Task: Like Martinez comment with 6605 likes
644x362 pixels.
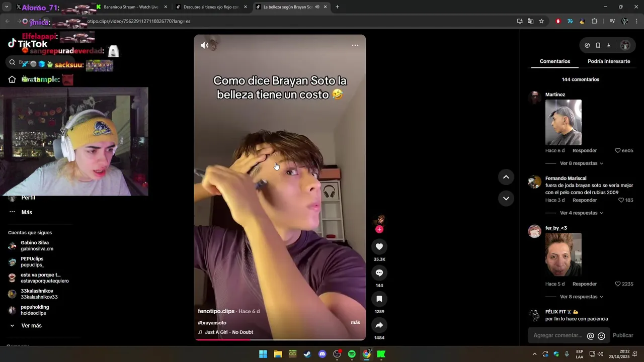Action: pos(618,151)
